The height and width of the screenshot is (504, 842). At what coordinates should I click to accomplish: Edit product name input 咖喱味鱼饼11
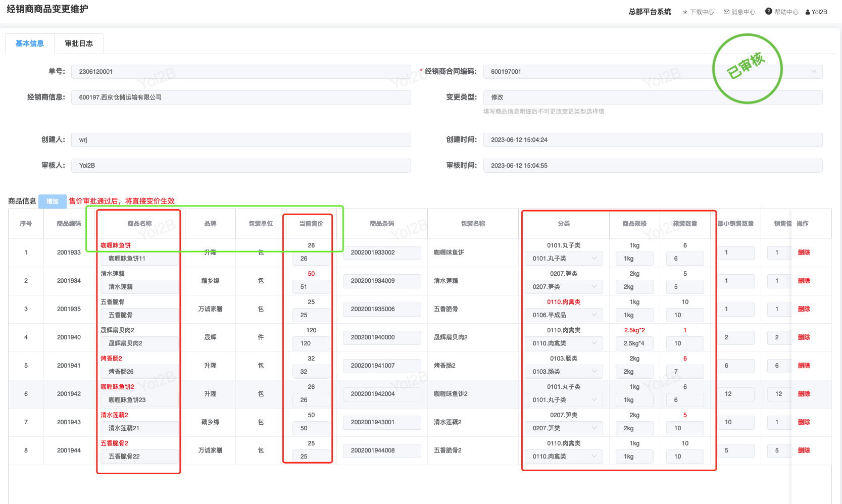(x=139, y=259)
